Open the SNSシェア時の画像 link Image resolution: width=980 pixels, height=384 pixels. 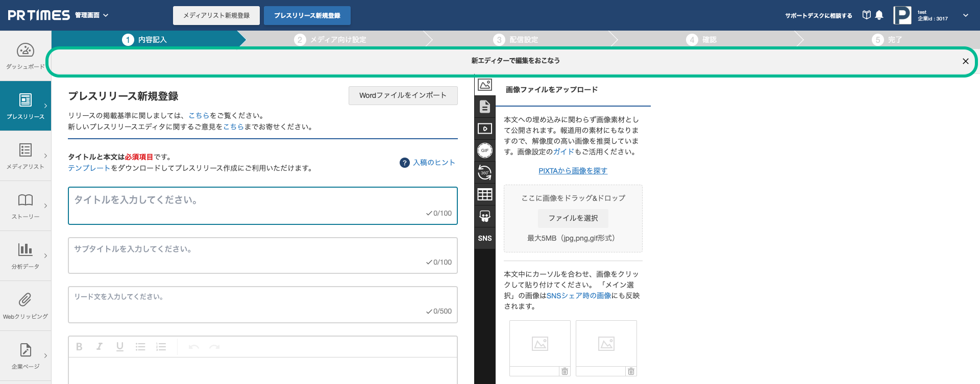click(x=579, y=296)
